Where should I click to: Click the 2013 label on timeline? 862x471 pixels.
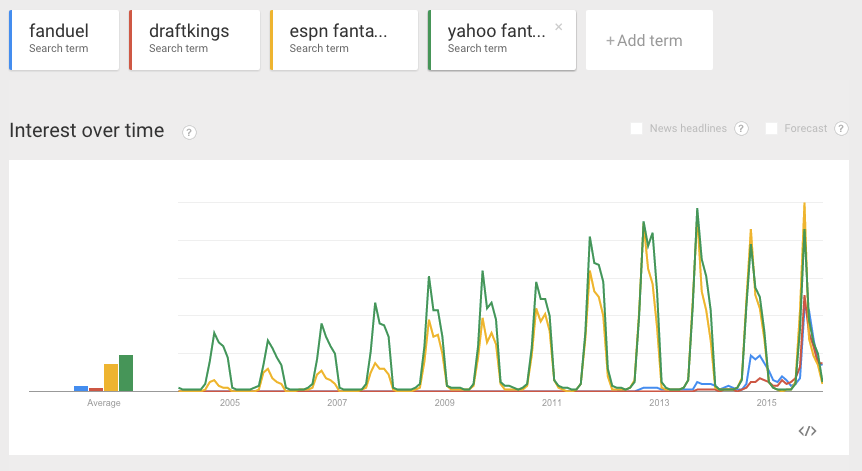click(659, 403)
